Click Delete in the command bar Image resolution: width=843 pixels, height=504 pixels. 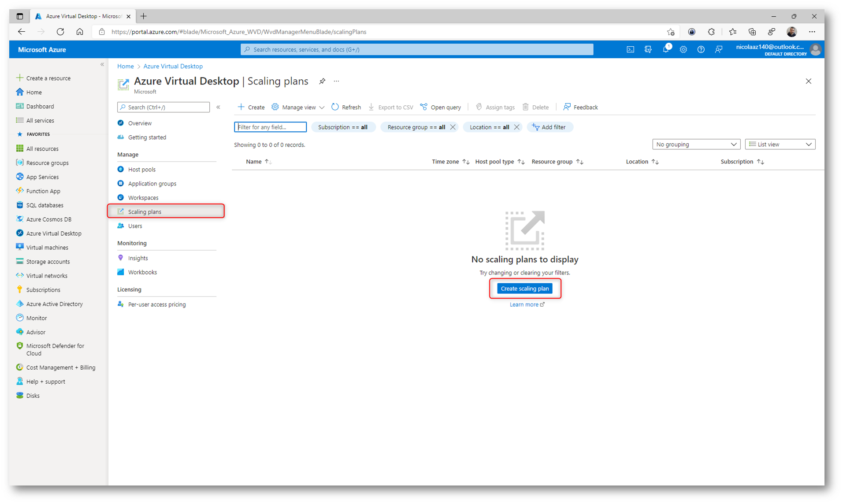pyautogui.click(x=535, y=107)
